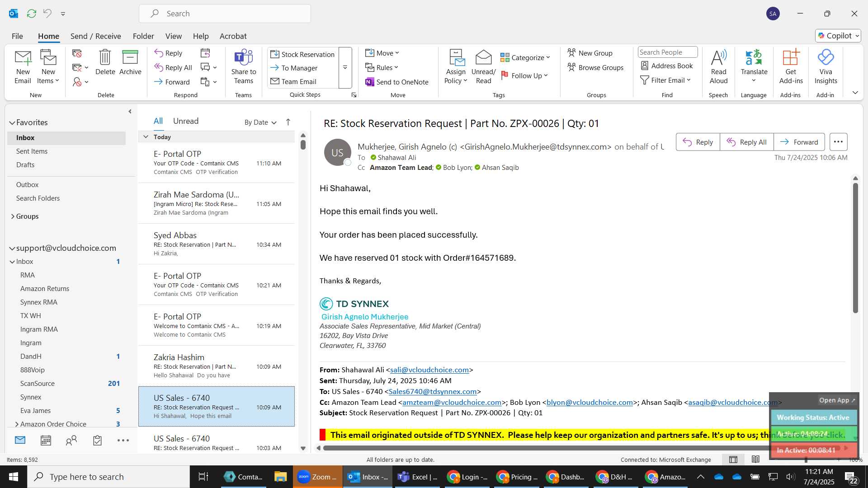
Task: Toggle Unread/Read status
Action: tap(483, 67)
